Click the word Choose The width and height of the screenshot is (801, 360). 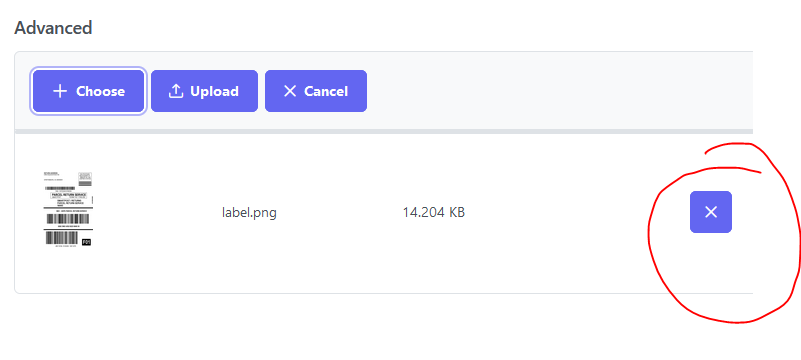[x=100, y=91]
